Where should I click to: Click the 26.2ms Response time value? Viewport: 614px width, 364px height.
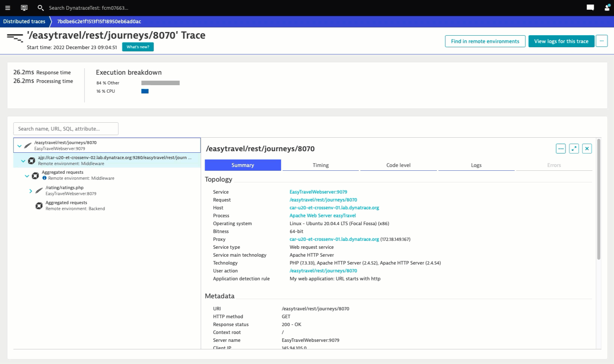24,72
